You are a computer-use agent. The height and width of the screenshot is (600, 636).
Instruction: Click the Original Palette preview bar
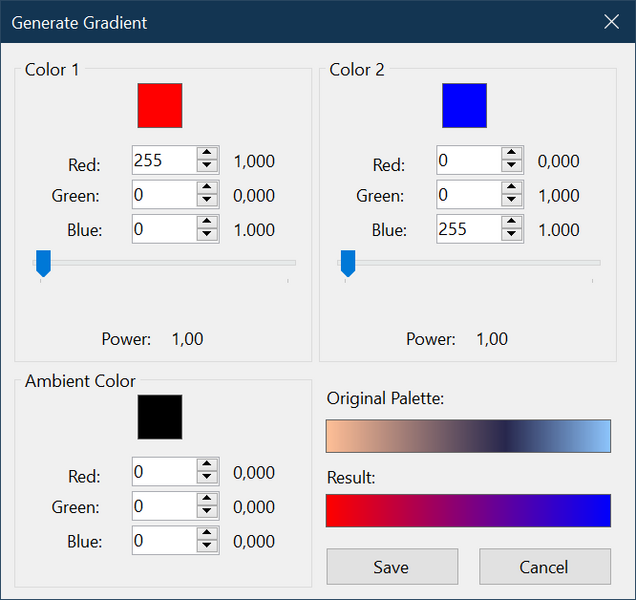pos(468,437)
